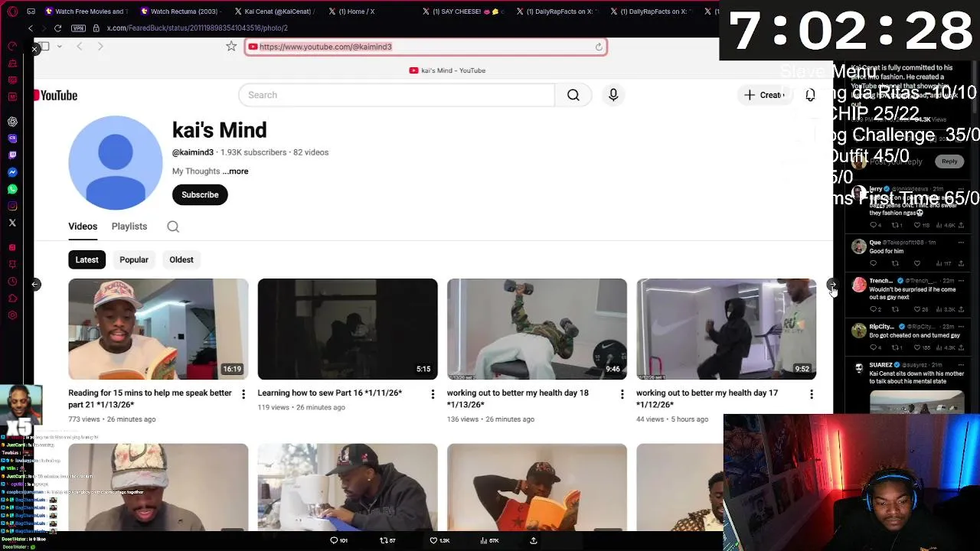
Task: Click @kaimind3 channel handle
Action: pyautogui.click(x=193, y=152)
